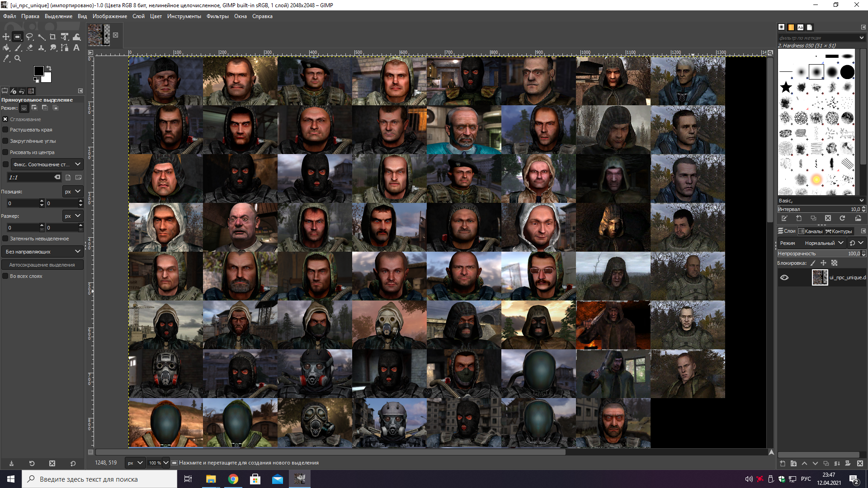The height and width of the screenshot is (488, 868).
Task: Enable Закруглённые углы checkbox
Action: 5,141
